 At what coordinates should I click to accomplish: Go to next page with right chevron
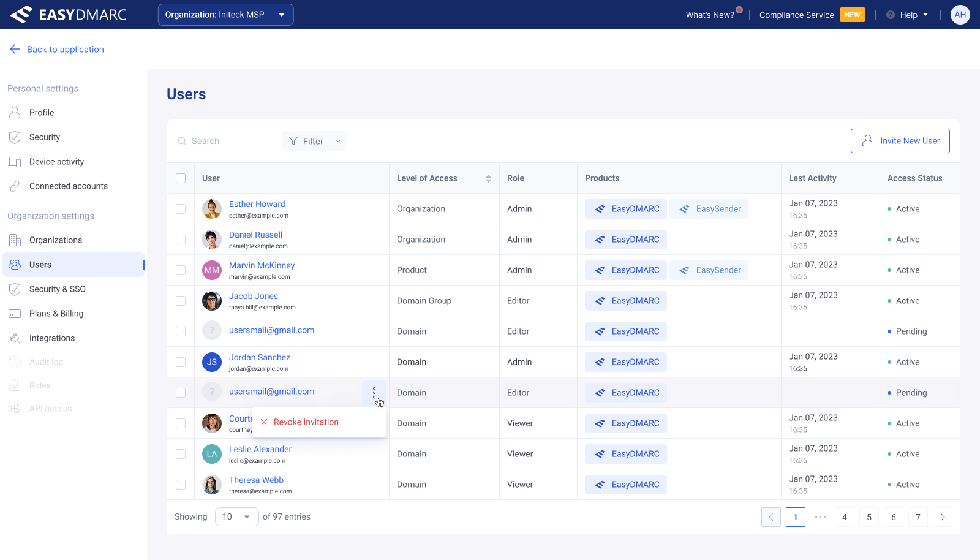click(943, 517)
